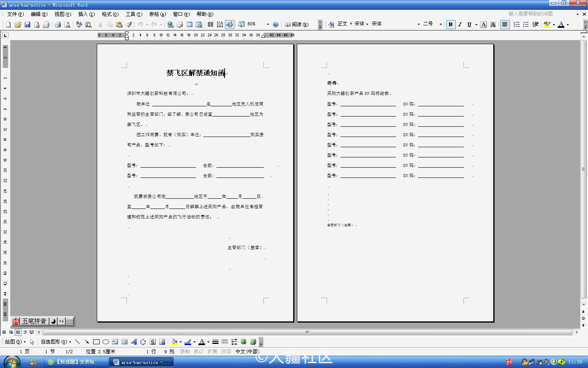
Task: Insert WordArt from Drawing toolbar
Action: (134, 342)
